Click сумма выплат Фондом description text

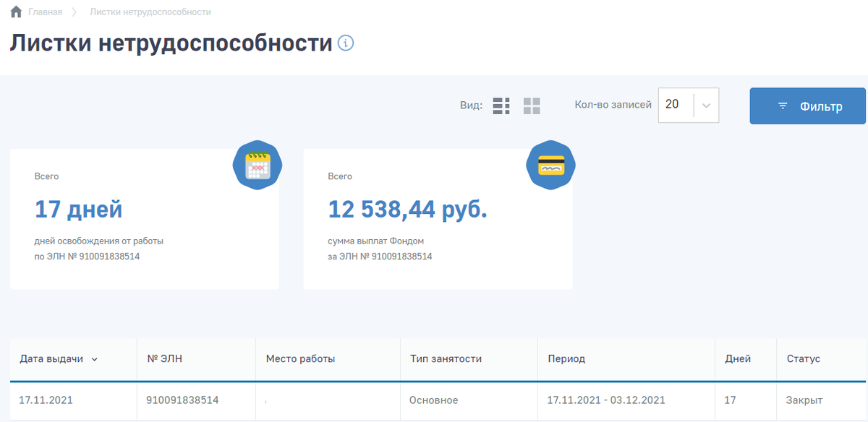[376, 241]
